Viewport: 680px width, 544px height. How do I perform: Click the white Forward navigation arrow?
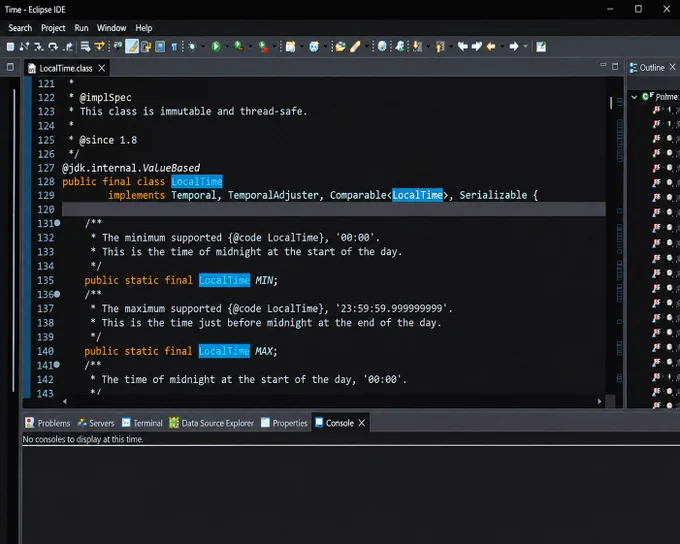tap(514, 46)
